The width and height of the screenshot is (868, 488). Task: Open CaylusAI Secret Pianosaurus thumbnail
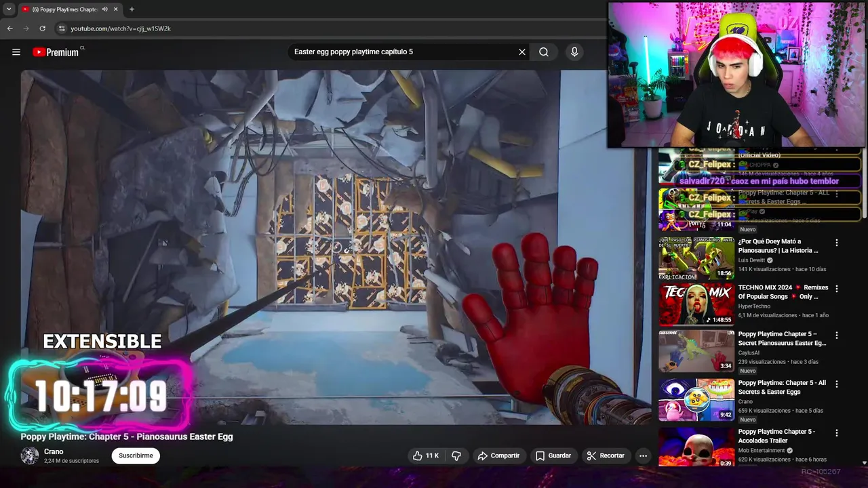696,351
